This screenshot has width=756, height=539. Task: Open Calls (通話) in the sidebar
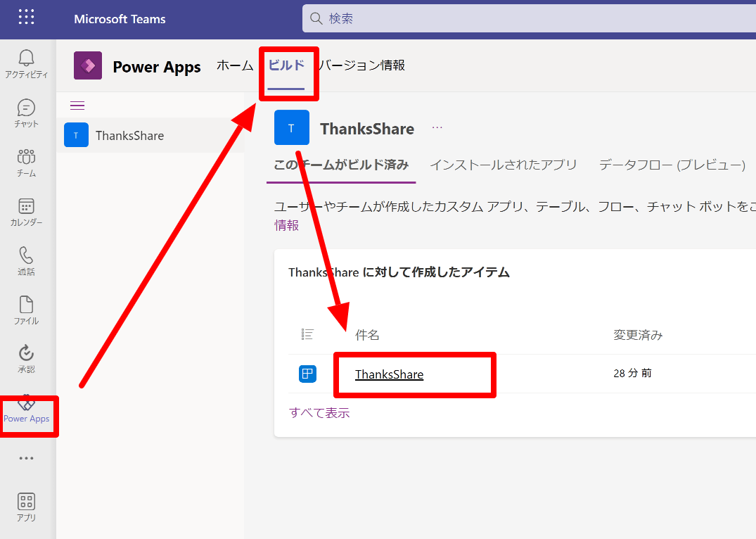(27, 262)
